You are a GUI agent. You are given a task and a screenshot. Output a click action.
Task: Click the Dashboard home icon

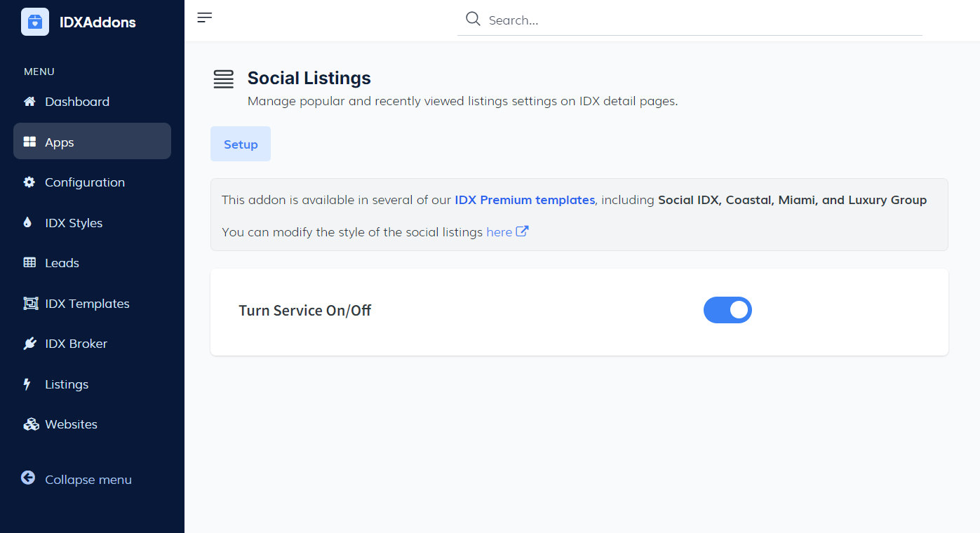29,102
